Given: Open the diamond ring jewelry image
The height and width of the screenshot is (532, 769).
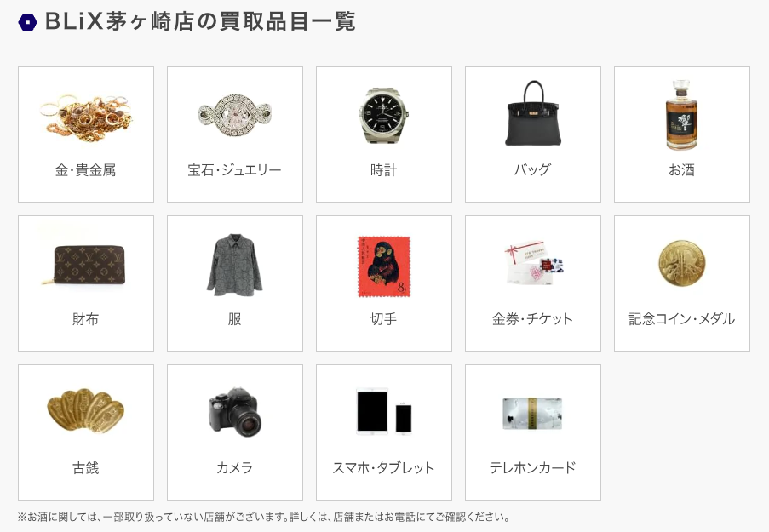Looking at the screenshot, I should click(x=235, y=116).
